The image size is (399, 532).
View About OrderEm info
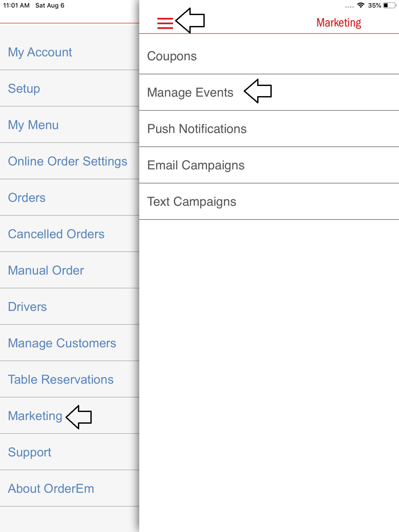point(51,488)
